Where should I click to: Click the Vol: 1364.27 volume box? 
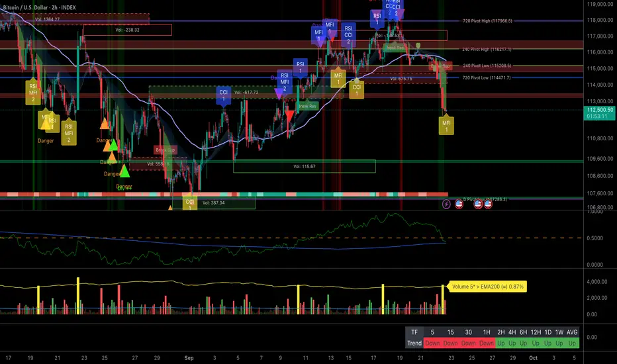[x=75, y=19]
